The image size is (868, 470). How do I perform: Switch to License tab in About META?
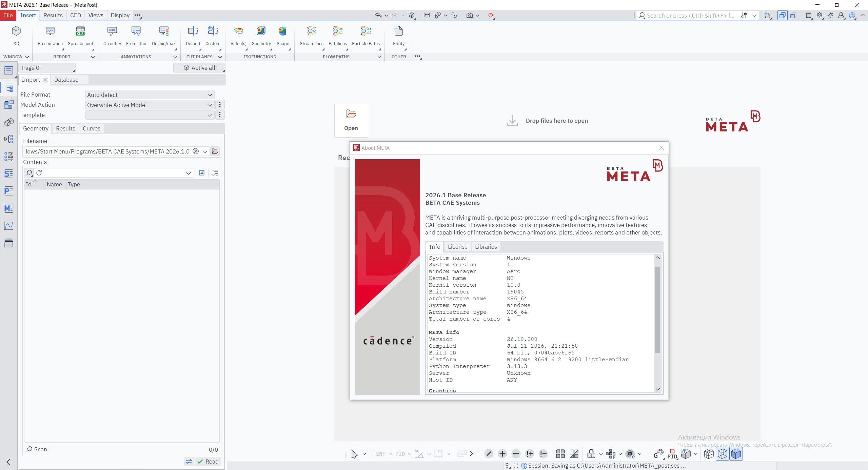coord(457,247)
